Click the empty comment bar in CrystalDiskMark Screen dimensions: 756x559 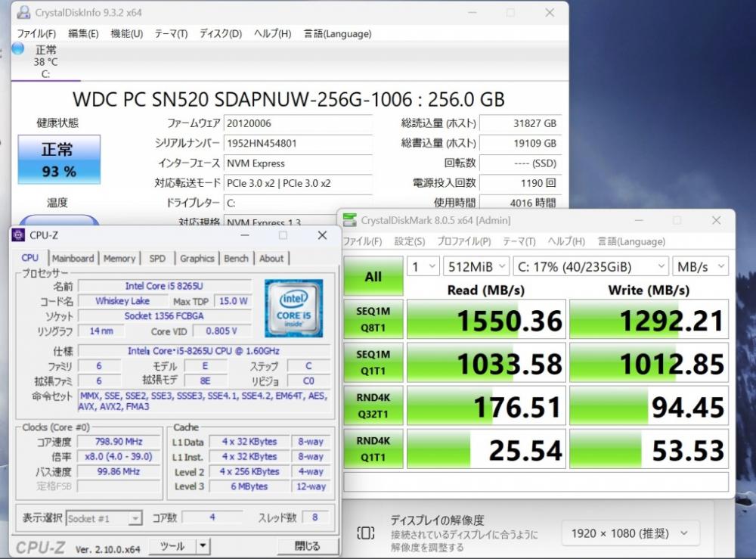point(536,482)
